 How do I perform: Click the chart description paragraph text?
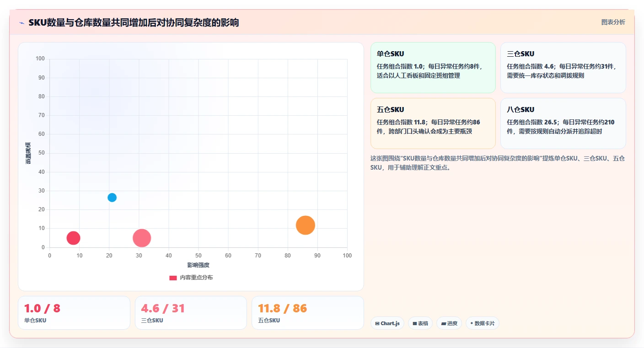point(498,163)
